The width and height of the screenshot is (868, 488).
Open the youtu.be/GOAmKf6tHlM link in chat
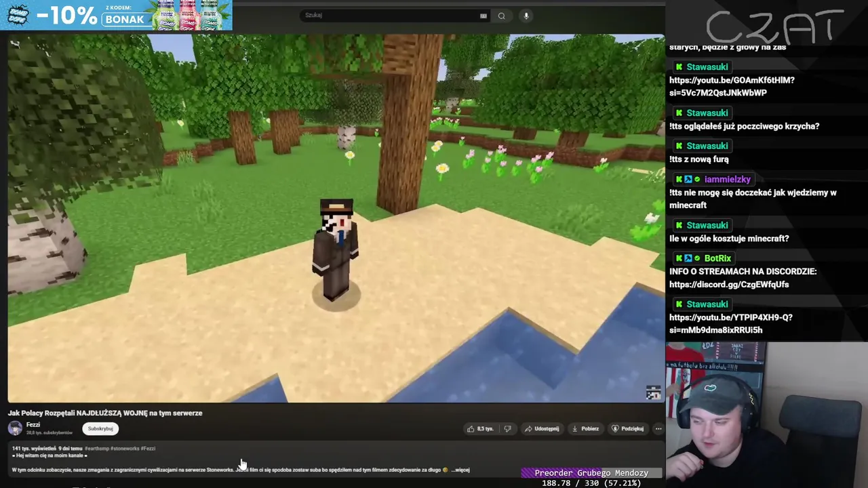pyautogui.click(x=732, y=86)
